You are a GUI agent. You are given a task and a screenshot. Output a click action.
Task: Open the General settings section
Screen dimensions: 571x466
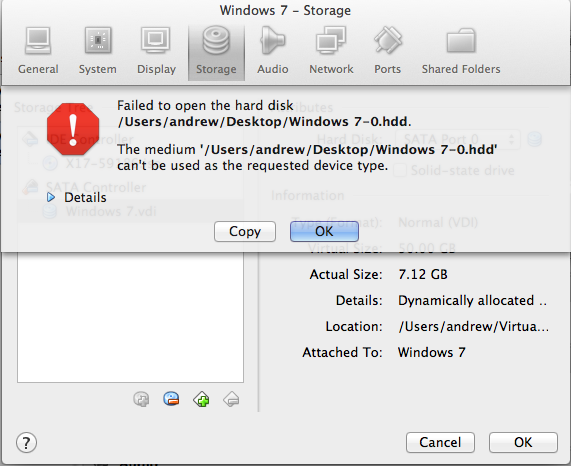(38, 51)
